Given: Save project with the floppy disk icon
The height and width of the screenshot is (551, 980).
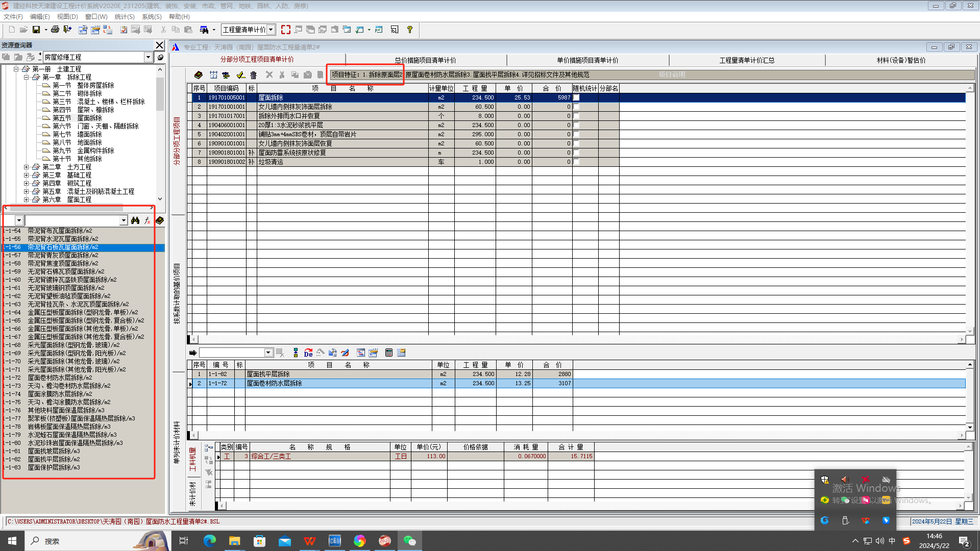Looking at the screenshot, I should [36, 30].
